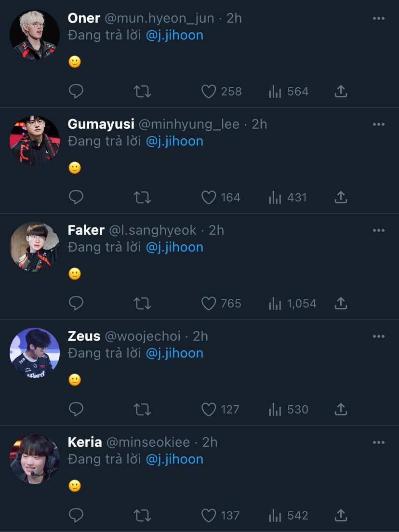Retweet Gumayusi's reply

142,198
